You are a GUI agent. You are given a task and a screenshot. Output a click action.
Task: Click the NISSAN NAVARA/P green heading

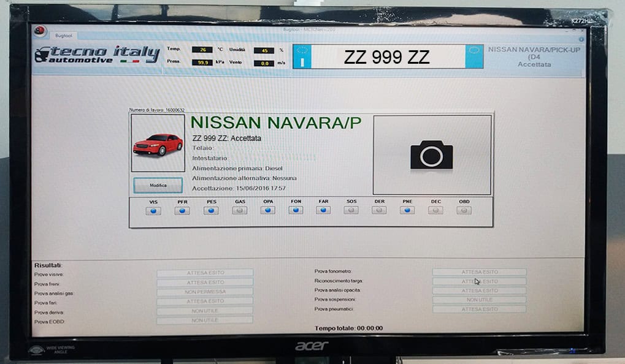276,123
